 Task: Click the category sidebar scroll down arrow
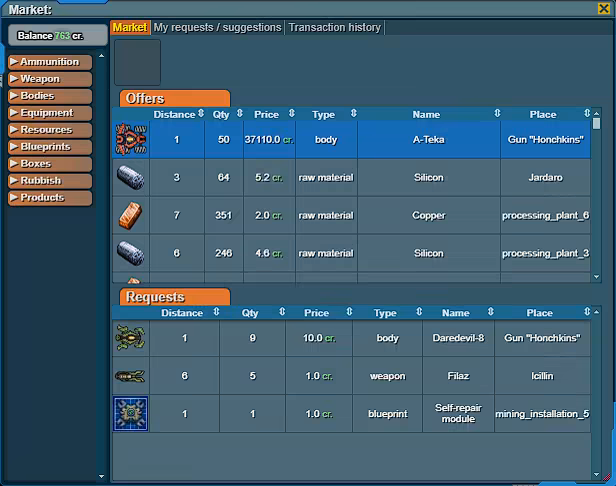(x=101, y=476)
